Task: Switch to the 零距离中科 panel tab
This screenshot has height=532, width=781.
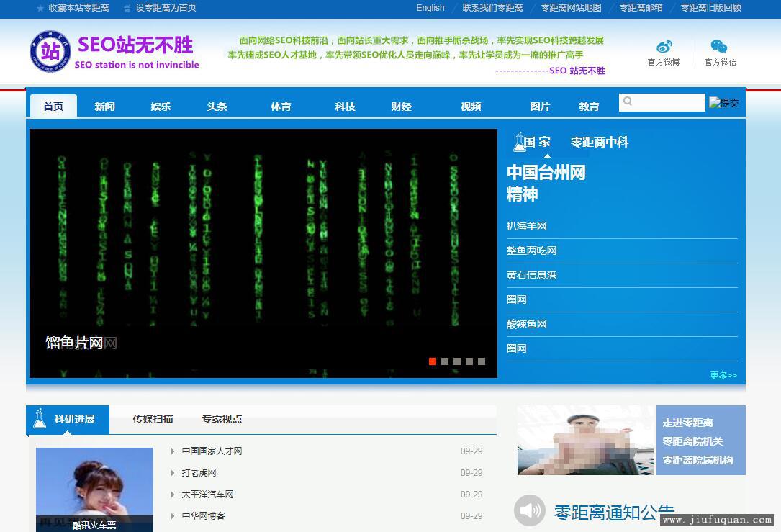Action: [599, 143]
